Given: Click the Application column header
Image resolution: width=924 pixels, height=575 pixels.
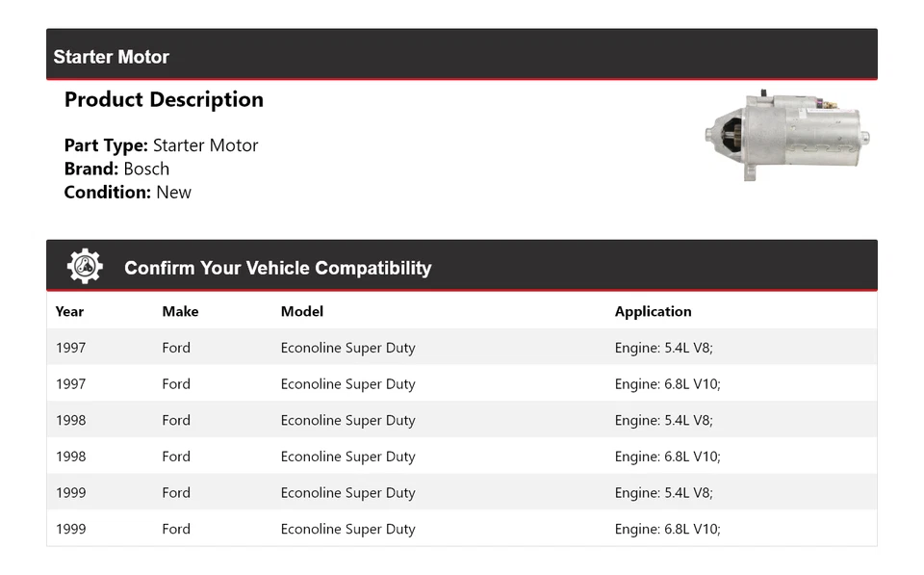Looking at the screenshot, I should tap(653, 311).
